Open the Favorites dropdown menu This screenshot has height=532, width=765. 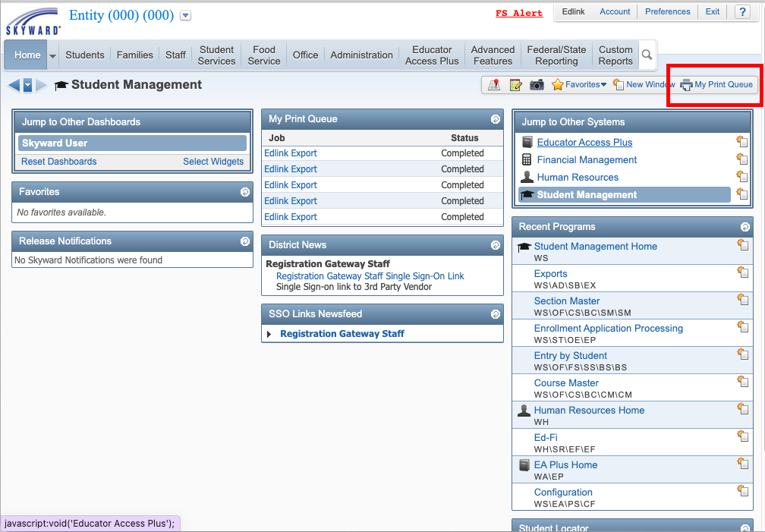579,84
